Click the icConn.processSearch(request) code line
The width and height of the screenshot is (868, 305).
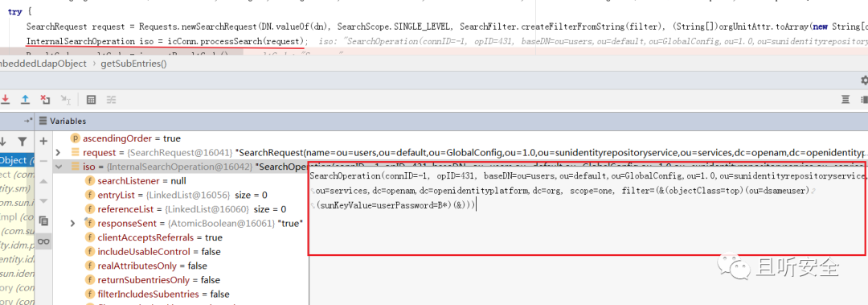coord(166,41)
